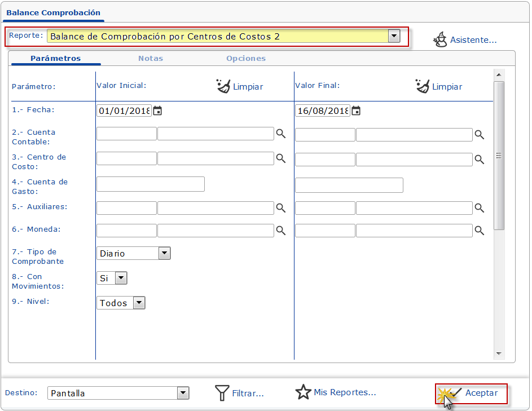Focus initial Cuenta Contable description field
The image size is (532, 411).
point(216,134)
